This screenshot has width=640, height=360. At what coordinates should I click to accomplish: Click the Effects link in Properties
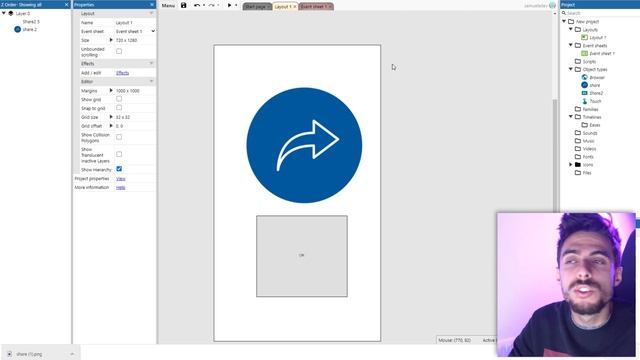click(122, 73)
